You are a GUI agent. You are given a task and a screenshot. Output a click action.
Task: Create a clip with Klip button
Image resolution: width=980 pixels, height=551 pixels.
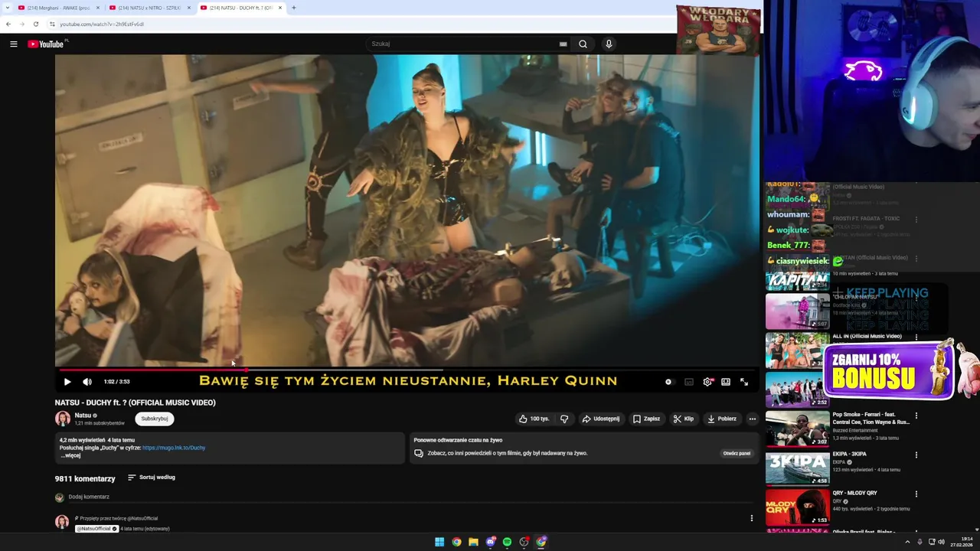[x=684, y=419]
